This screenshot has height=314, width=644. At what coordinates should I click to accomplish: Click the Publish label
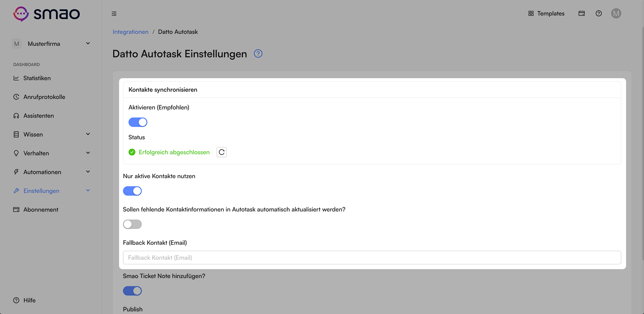(x=133, y=309)
